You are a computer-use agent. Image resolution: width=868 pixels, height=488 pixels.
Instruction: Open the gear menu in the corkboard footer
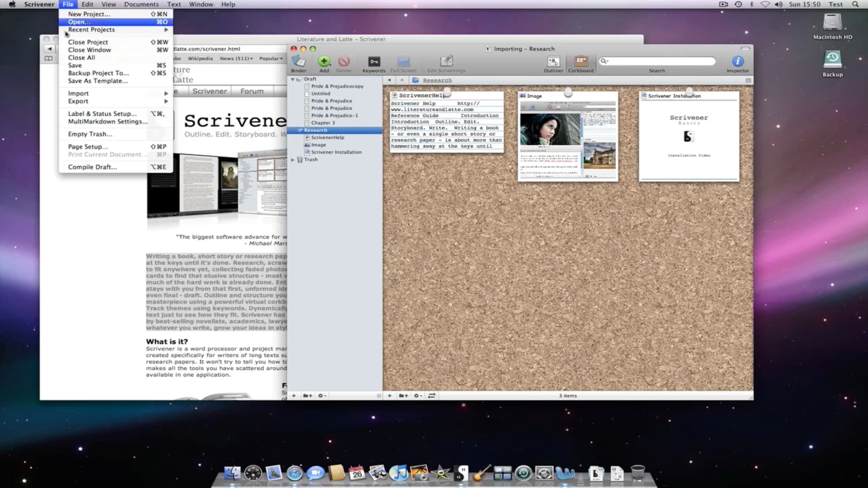coord(418,395)
